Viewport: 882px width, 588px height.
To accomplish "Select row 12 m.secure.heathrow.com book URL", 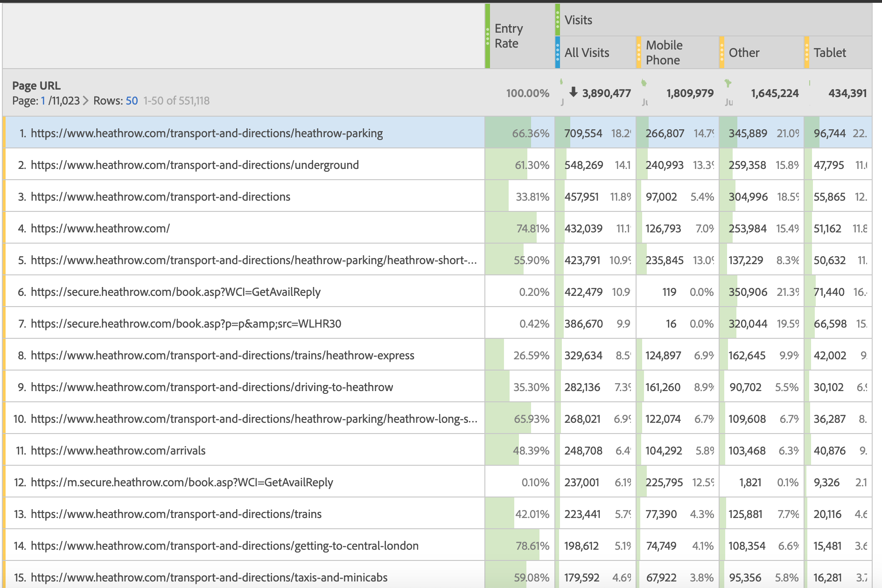I will pyautogui.click(x=182, y=483).
